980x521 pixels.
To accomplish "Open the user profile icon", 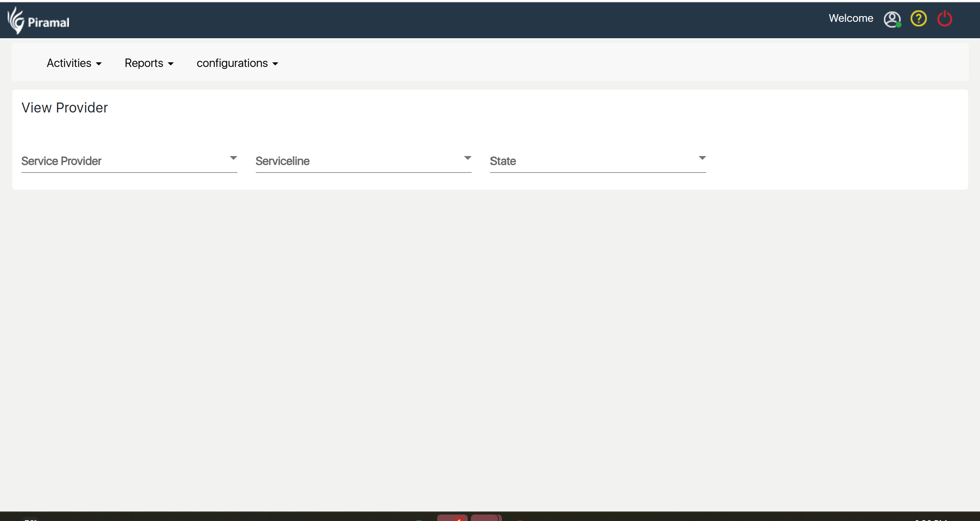I will point(892,19).
